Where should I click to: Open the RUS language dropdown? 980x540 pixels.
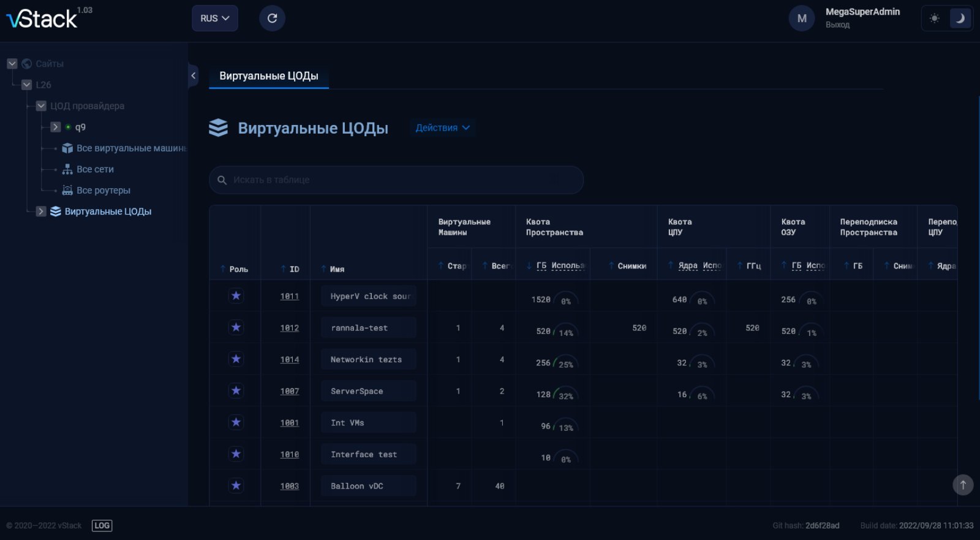point(214,18)
